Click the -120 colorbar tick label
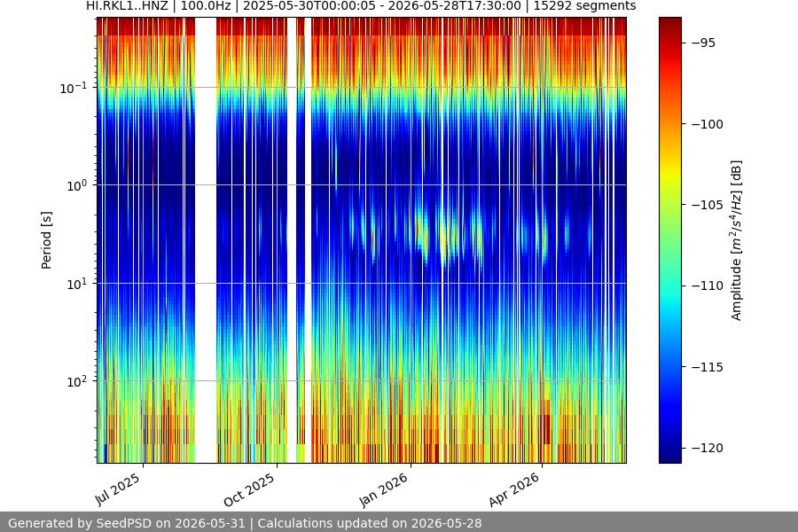Viewport: 798px width, 532px height. click(x=708, y=448)
